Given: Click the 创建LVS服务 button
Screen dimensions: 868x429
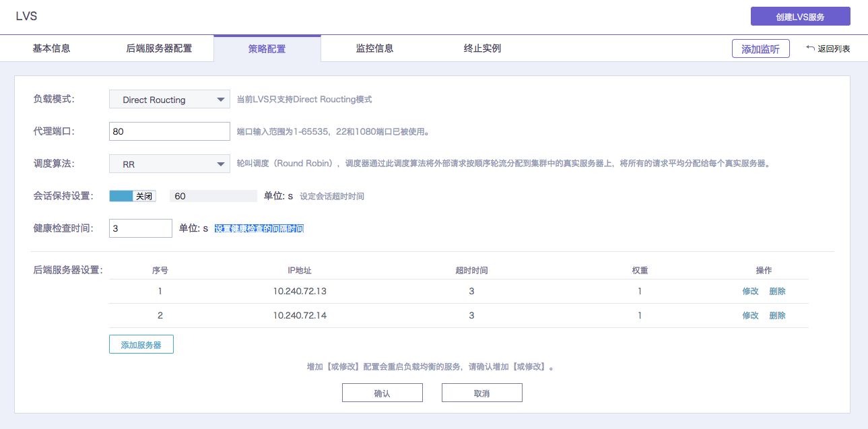Looking at the screenshot, I should click(800, 17).
